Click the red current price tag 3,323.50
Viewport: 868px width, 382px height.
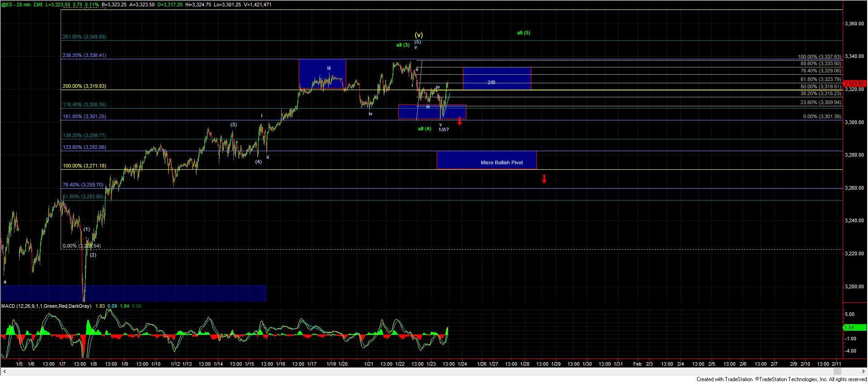(x=854, y=84)
